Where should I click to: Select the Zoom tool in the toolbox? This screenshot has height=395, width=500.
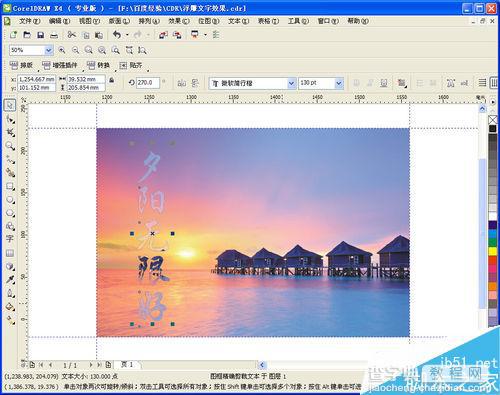point(10,146)
